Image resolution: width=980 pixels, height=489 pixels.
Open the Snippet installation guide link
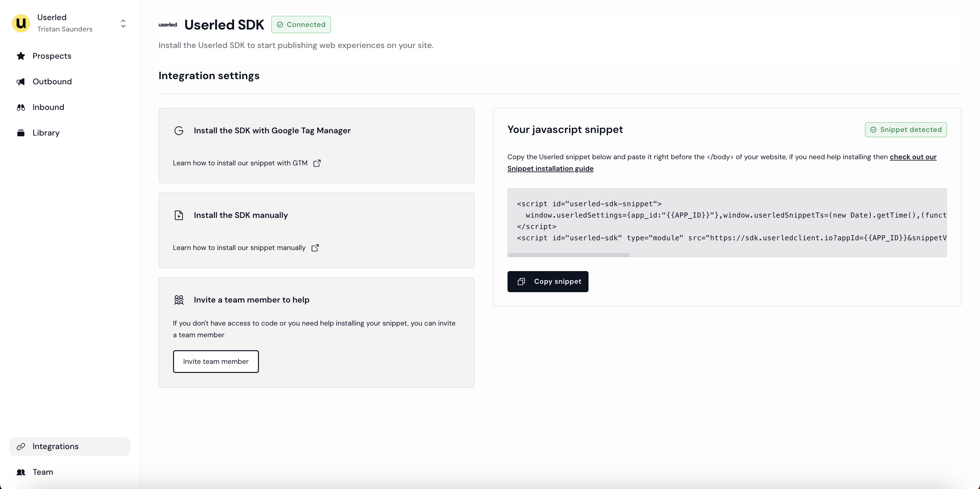(550, 169)
